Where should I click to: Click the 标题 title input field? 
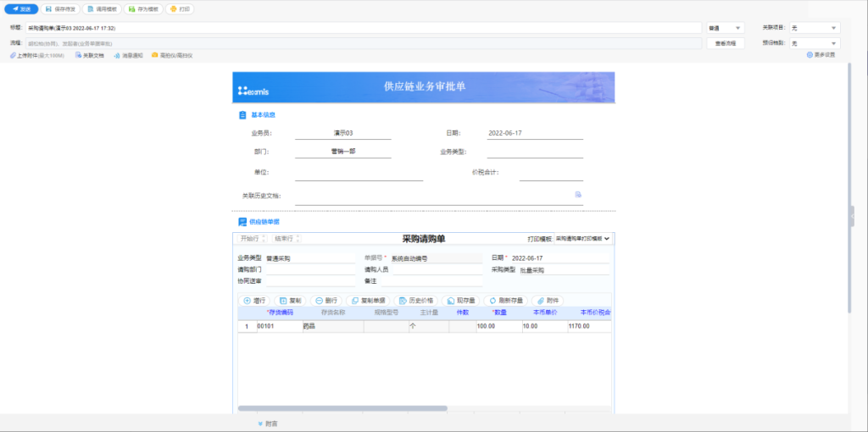tap(363, 28)
